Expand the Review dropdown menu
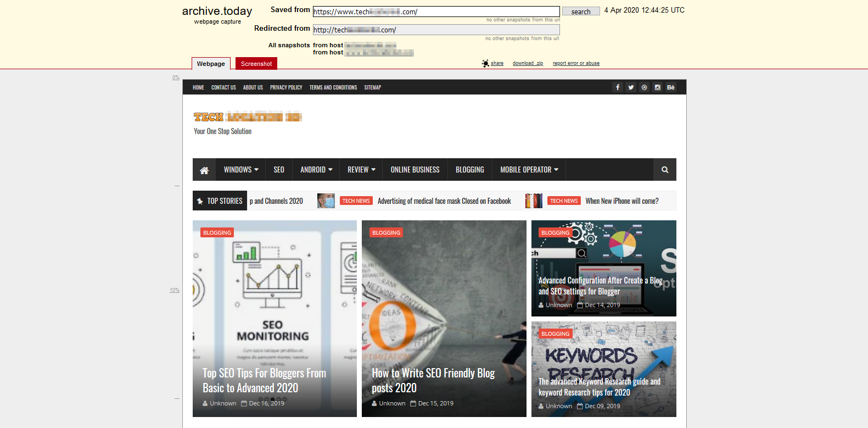Image resolution: width=868 pixels, height=428 pixels. coord(361,170)
